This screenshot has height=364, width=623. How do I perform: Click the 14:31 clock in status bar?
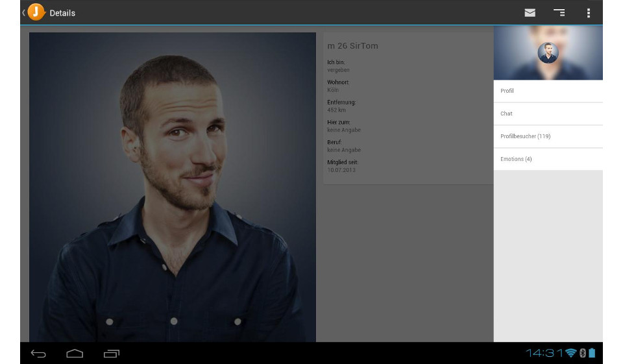click(x=544, y=353)
